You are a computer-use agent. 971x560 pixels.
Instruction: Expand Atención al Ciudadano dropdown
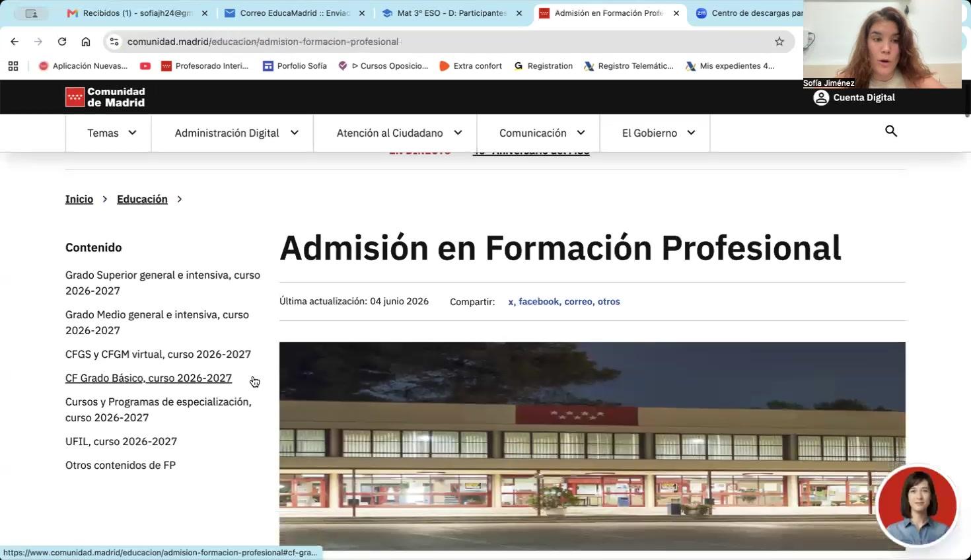coord(398,133)
